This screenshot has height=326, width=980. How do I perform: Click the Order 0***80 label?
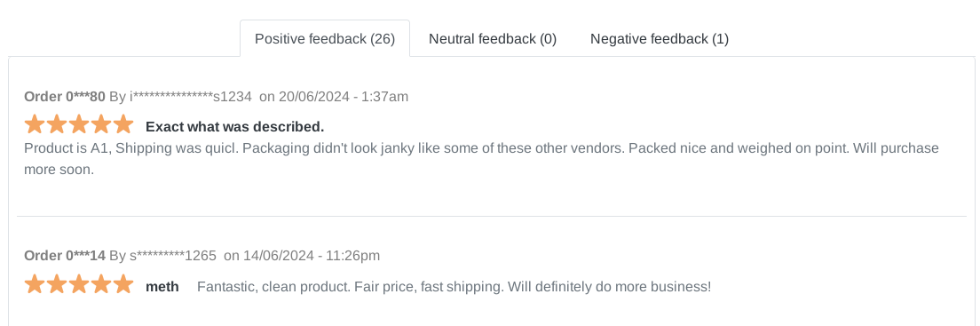point(65,96)
